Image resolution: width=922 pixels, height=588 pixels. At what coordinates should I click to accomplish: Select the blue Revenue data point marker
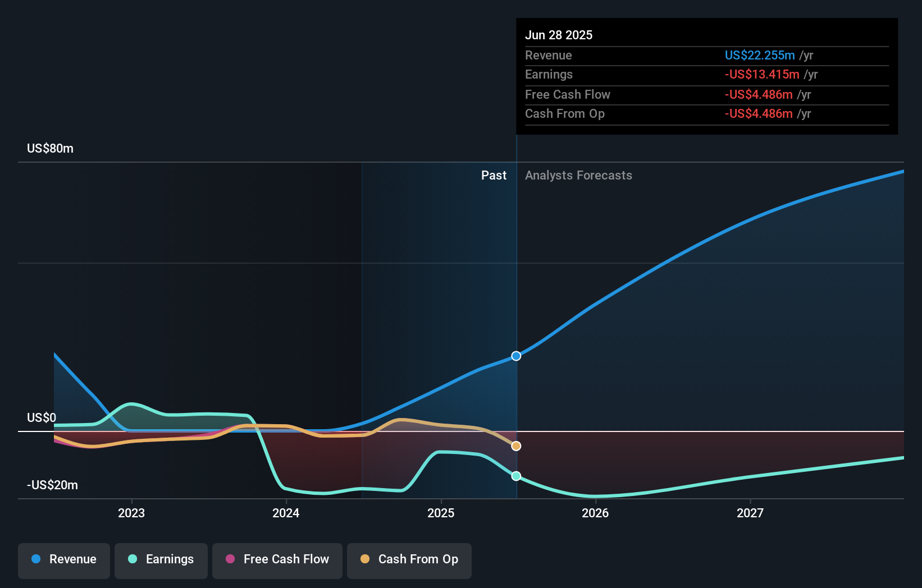click(515, 355)
